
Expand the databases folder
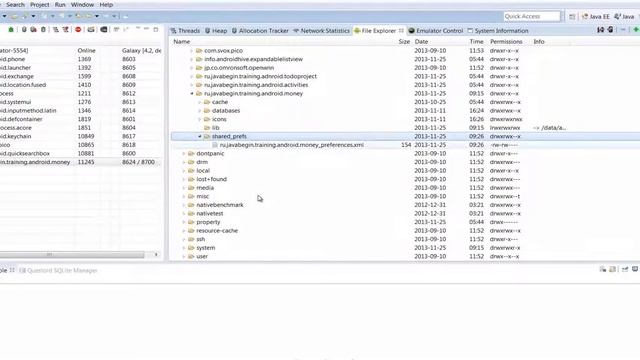coord(200,111)
